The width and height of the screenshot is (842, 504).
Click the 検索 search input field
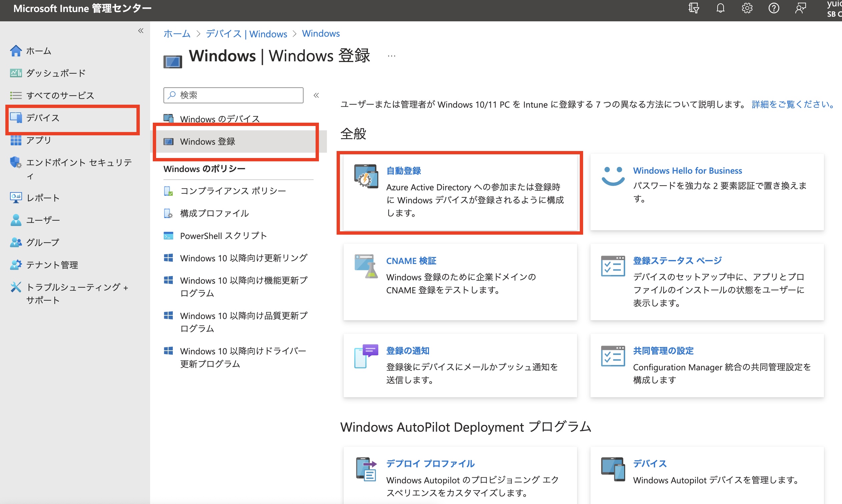click(234, 95)
